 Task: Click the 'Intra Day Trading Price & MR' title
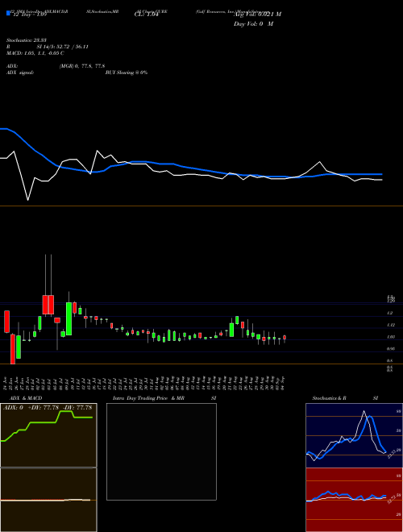149,398
